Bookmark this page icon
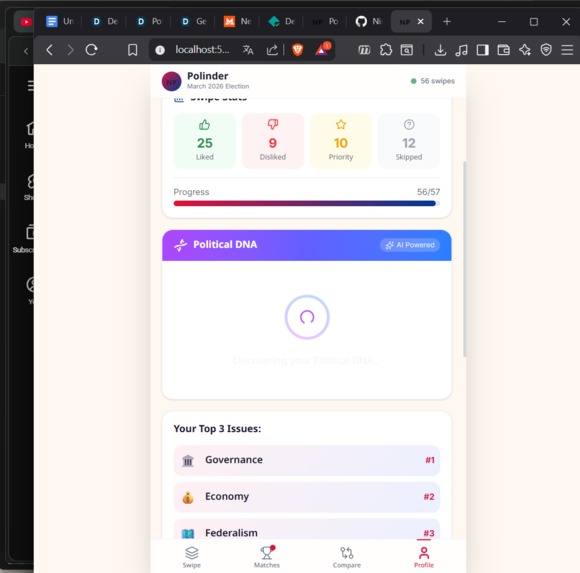The height and width of the screenshot is (573, 580). pos(132,50)
